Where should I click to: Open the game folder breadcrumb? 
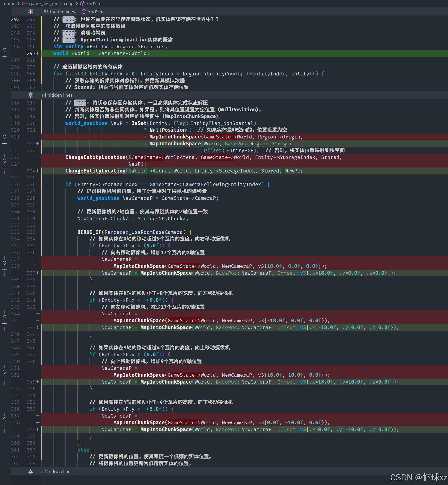[10, 3]
